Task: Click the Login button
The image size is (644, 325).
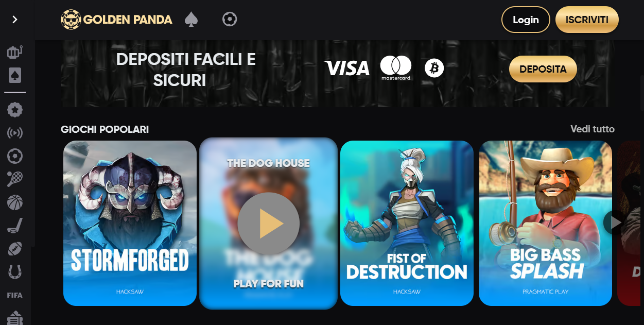Action: click(x=526, y=20)
